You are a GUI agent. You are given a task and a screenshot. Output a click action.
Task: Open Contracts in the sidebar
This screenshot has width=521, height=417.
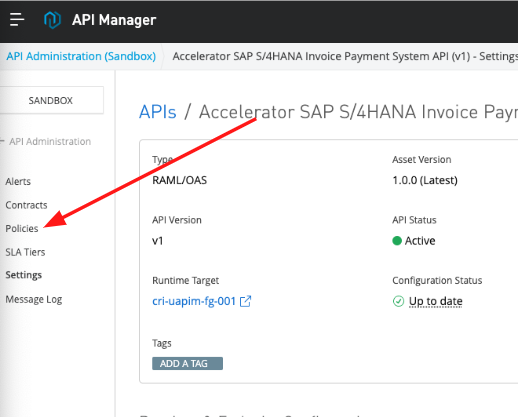click(x=26, y=205)
